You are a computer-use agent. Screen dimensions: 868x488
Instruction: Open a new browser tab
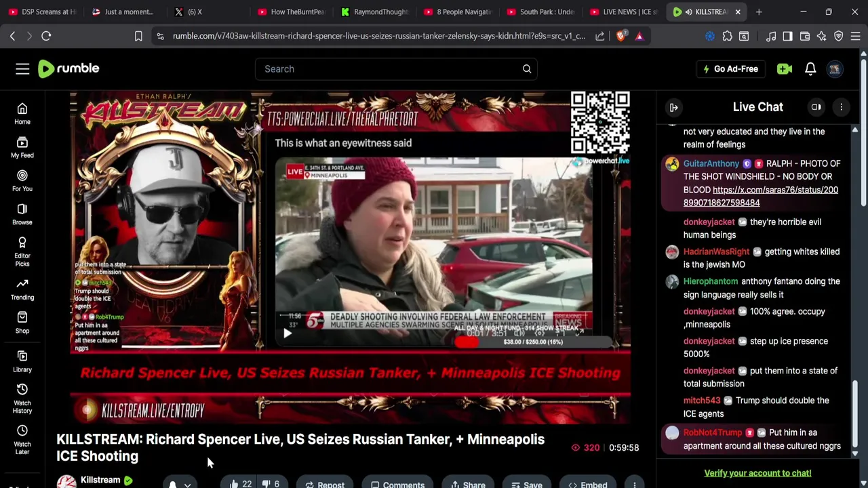[759, 12]
